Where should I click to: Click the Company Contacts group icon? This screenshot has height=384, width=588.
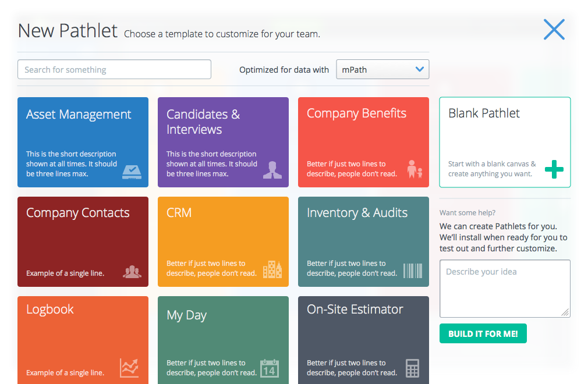[x=132, y=271]
